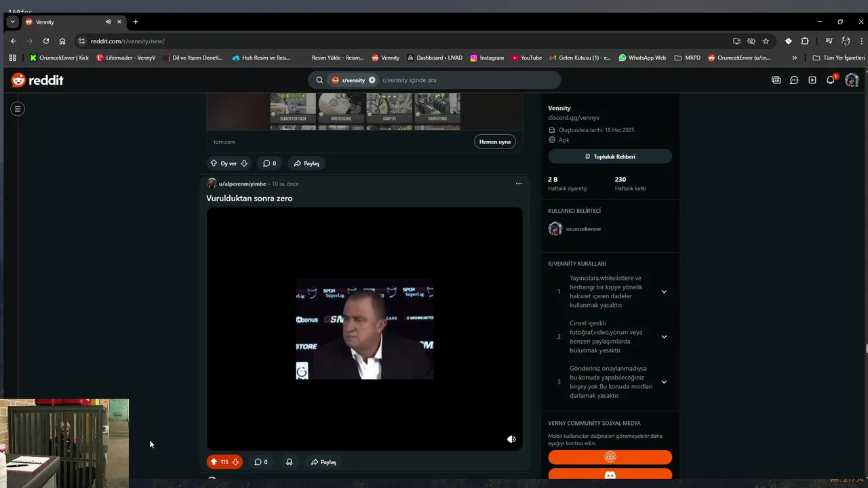Click the website globe social button

pos(610,457)
